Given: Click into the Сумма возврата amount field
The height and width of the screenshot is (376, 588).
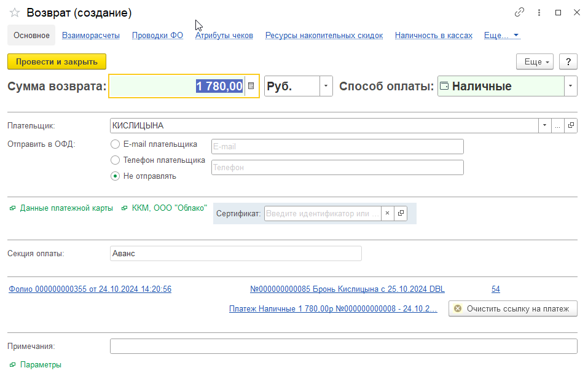Looking at the screenshot, I should pos(177,86).
